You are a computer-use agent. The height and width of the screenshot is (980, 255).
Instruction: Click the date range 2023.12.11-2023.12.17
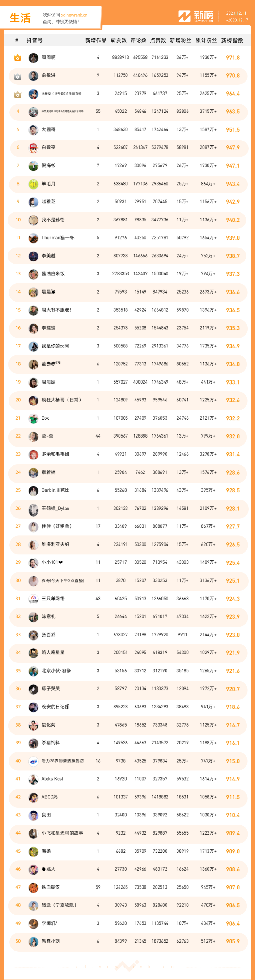(237, 16)
